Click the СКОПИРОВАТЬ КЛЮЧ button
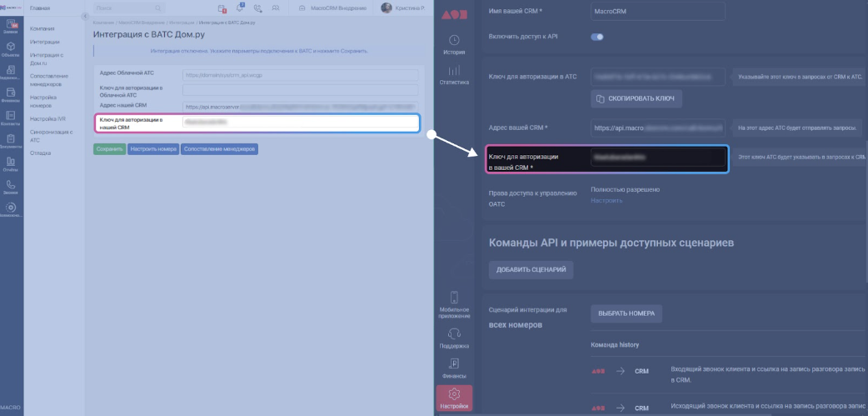868x416 pixels. tap(636, 98)
